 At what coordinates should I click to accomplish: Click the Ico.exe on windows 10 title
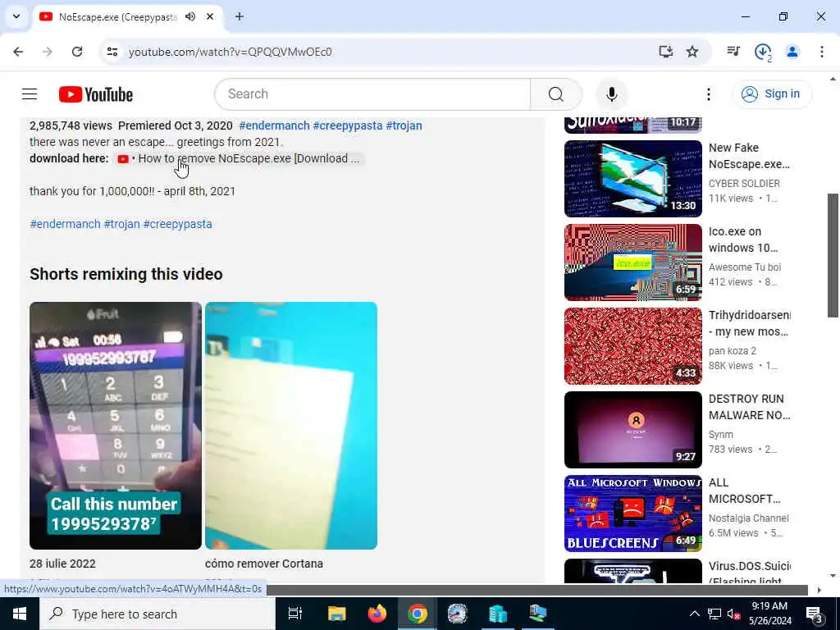[743, 240]
